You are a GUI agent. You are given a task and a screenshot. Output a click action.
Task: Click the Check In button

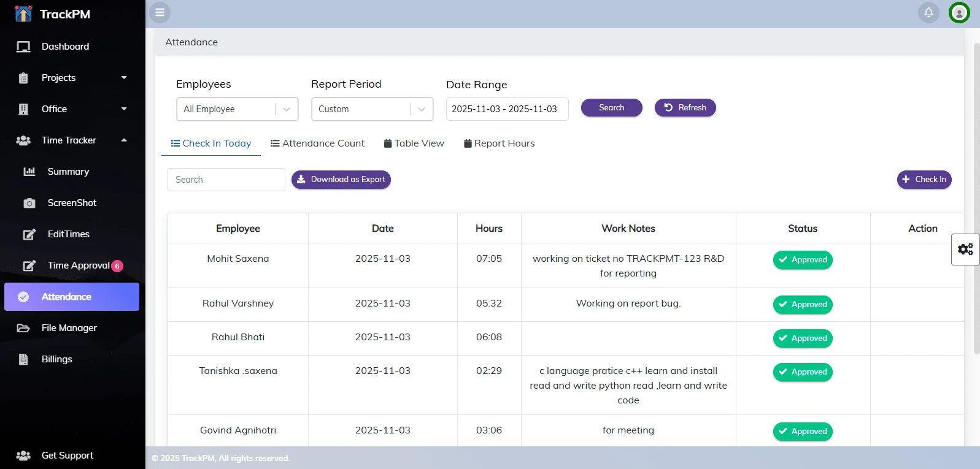coord(924,180)
